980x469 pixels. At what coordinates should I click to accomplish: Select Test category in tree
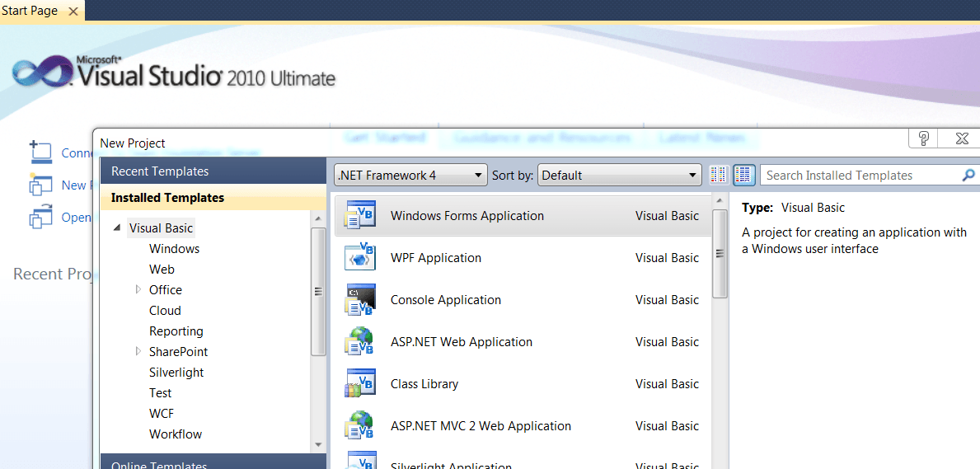point(161,393)
